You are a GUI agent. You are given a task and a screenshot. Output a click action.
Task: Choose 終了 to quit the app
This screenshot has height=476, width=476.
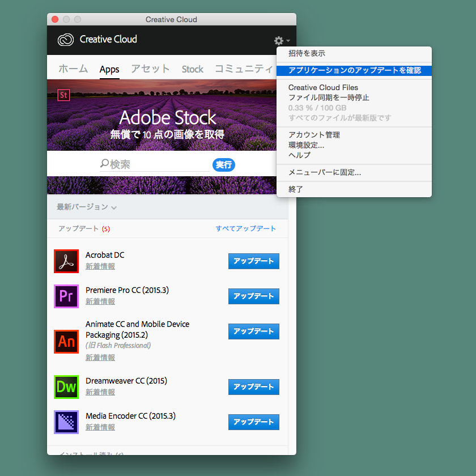point(354,189)
